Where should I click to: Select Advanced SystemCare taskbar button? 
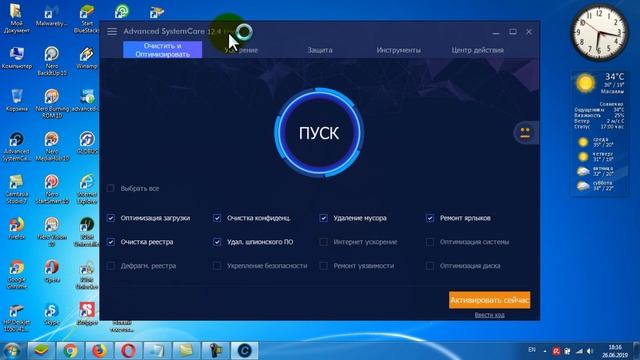[x=244, y=350]
